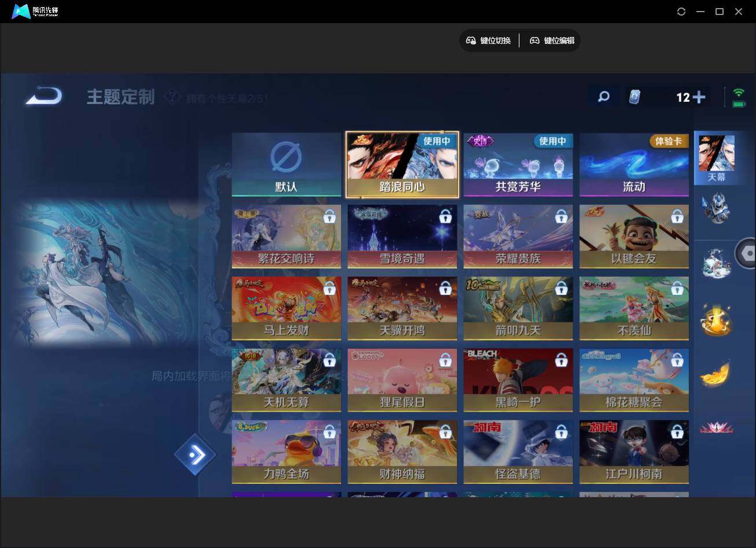Expand the panel with the diamond arrow
Image resolution: width=756 pixels, height=548 pixels.
point(196,455)
